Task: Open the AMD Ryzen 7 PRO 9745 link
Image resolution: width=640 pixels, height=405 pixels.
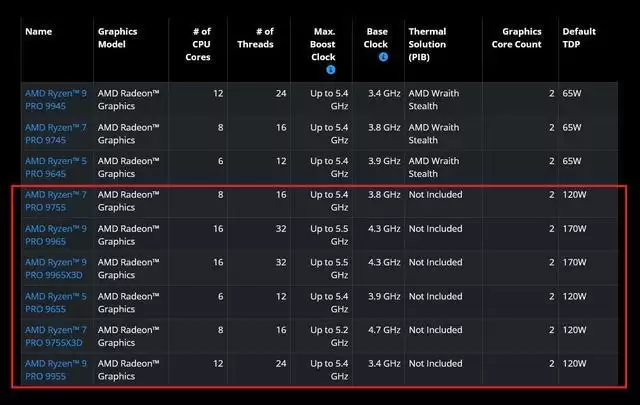Action: (56, 134)
